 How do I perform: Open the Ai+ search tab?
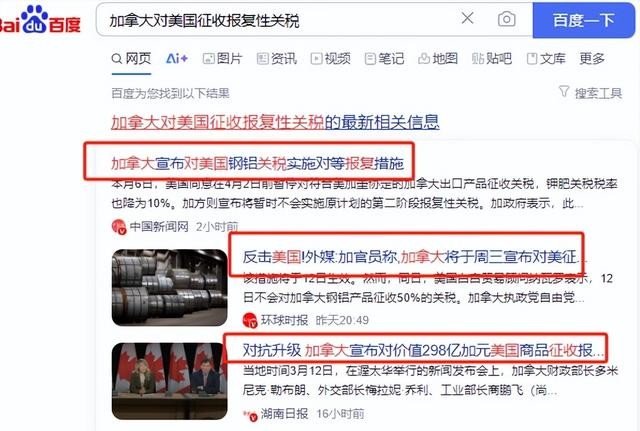pyautogui.click(x=177, y=58)
